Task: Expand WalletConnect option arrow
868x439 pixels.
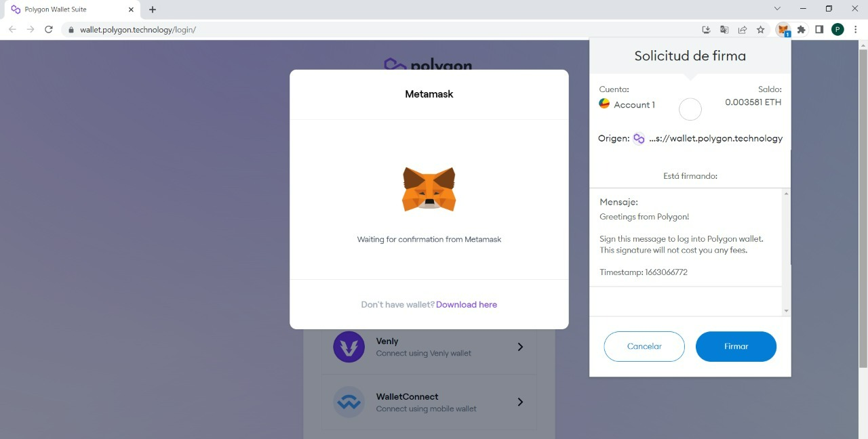Action: [520, 402]
